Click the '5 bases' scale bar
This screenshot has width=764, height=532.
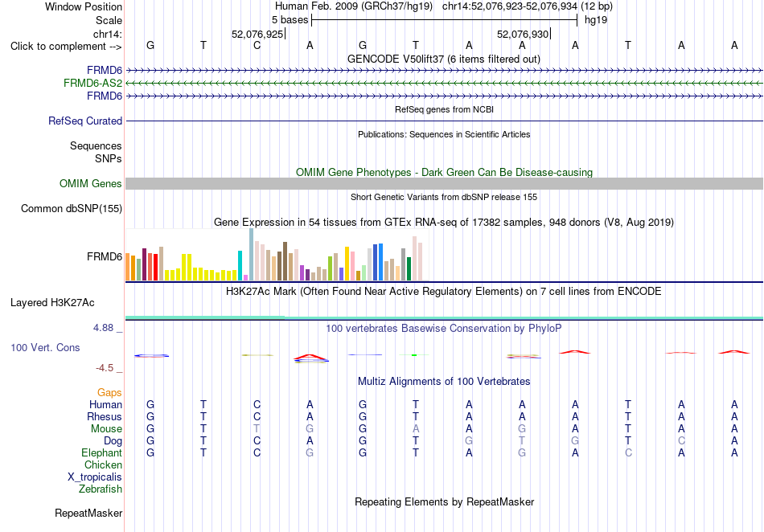pyautogui.click(x=445, y=20)
